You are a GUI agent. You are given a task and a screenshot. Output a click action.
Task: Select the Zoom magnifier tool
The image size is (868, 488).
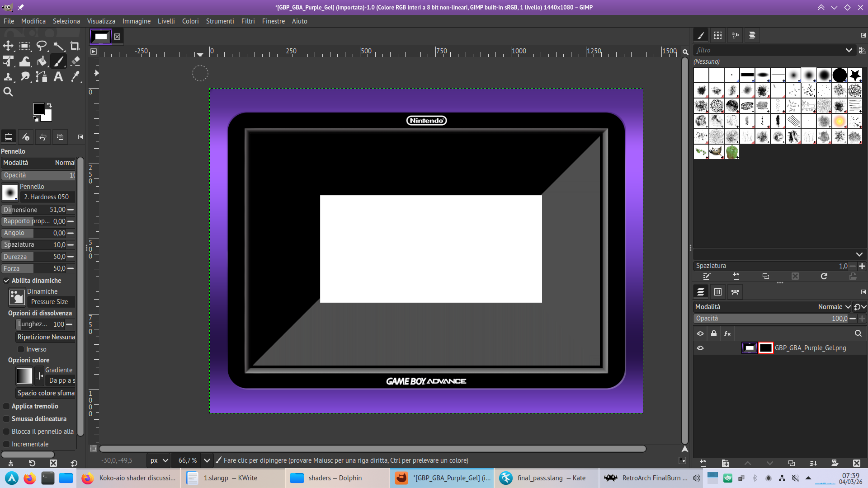(x=8, y=92)
